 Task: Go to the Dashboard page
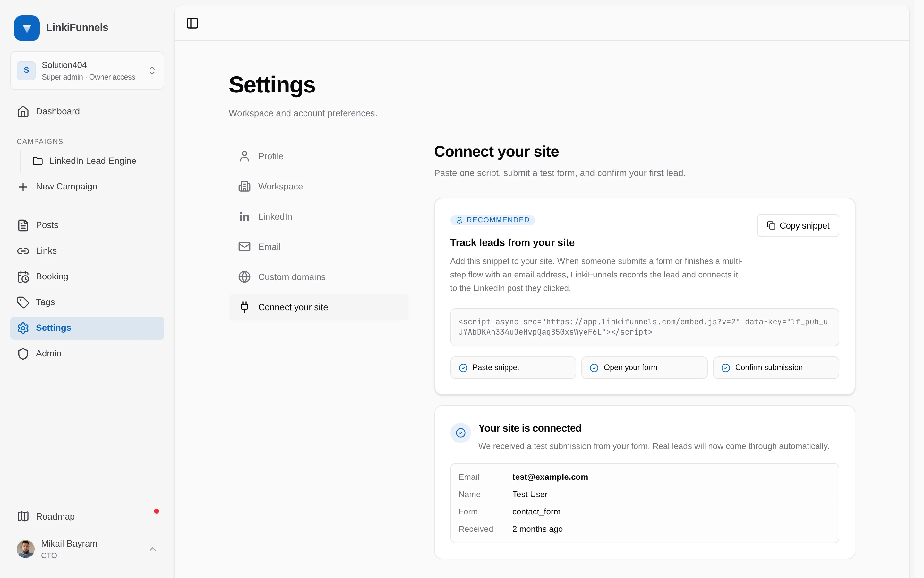pos(87,111)
